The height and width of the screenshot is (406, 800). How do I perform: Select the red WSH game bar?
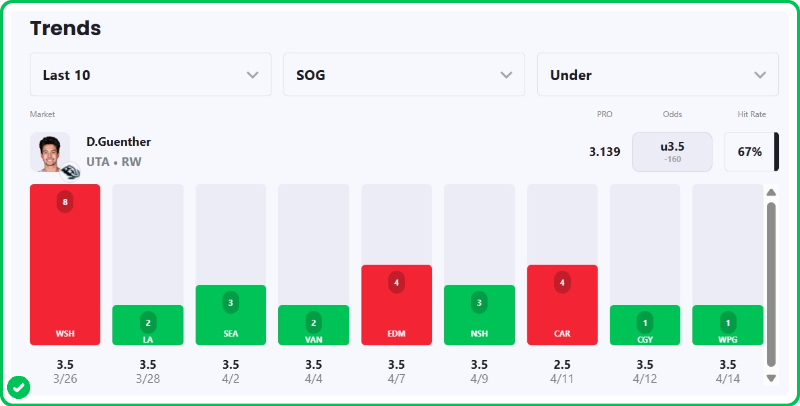pos(65,264)
